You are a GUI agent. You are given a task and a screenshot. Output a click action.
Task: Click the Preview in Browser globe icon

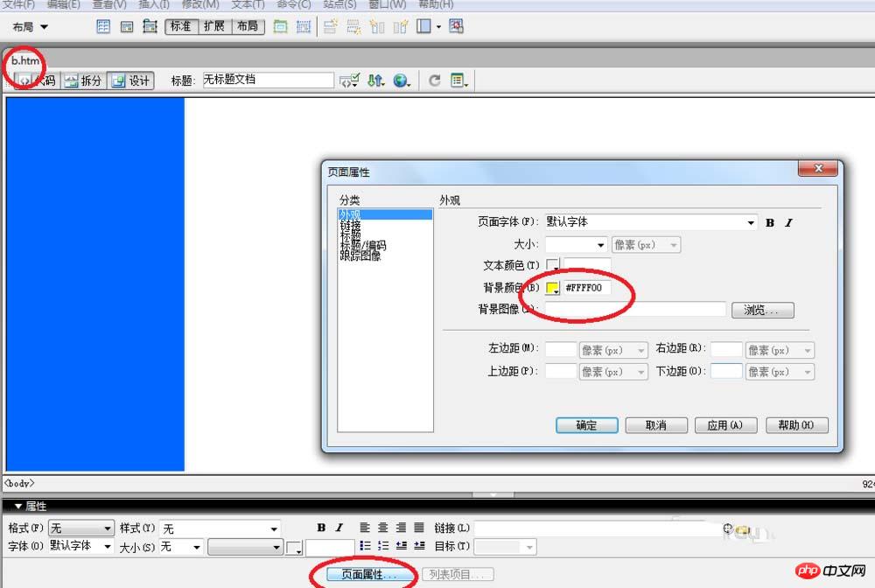point(402,80)
